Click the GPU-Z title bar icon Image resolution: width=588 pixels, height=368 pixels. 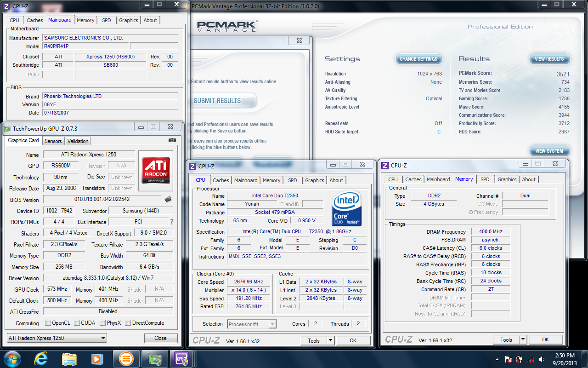click(x=7, y=129)
